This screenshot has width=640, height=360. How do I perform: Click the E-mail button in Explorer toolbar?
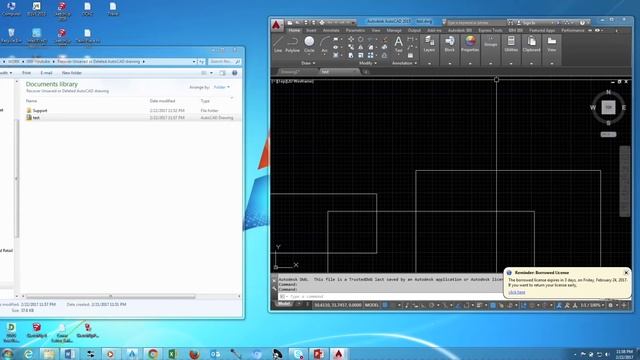tap(47, 73)
